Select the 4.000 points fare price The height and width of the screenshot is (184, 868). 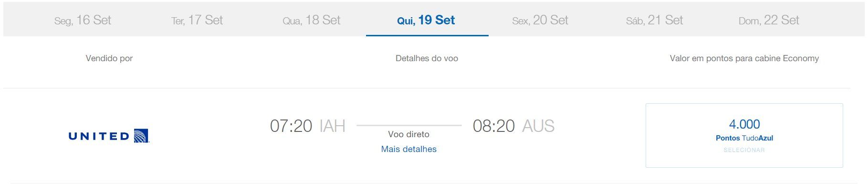tap(744, 124)
